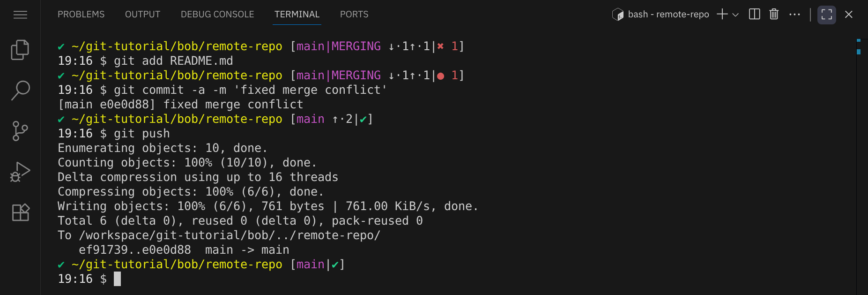Click the hamburger application menu icon
Screen dimensions: 868x295
click(x=20, y=15)
